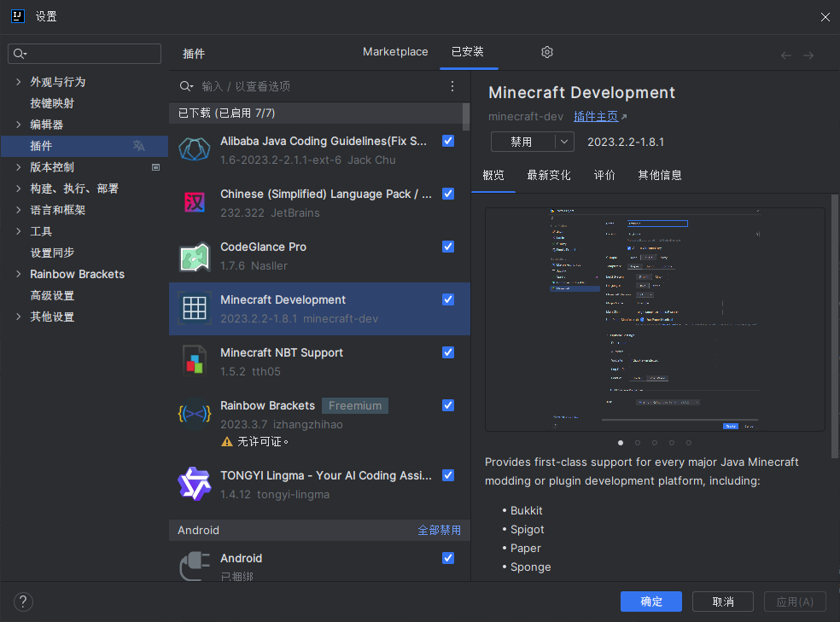This screenshot has width=840, height=622.
Task: Switch to 已安装 tab
Action: [468, 52]
